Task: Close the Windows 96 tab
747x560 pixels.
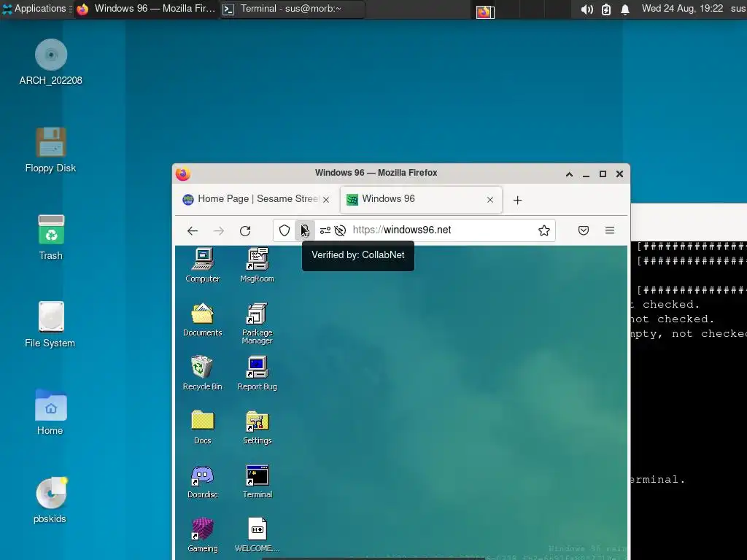Action: pos(490,200)
